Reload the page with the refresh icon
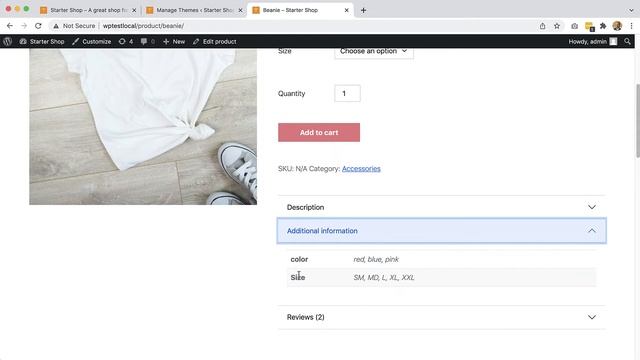 [x=38, y=26]
